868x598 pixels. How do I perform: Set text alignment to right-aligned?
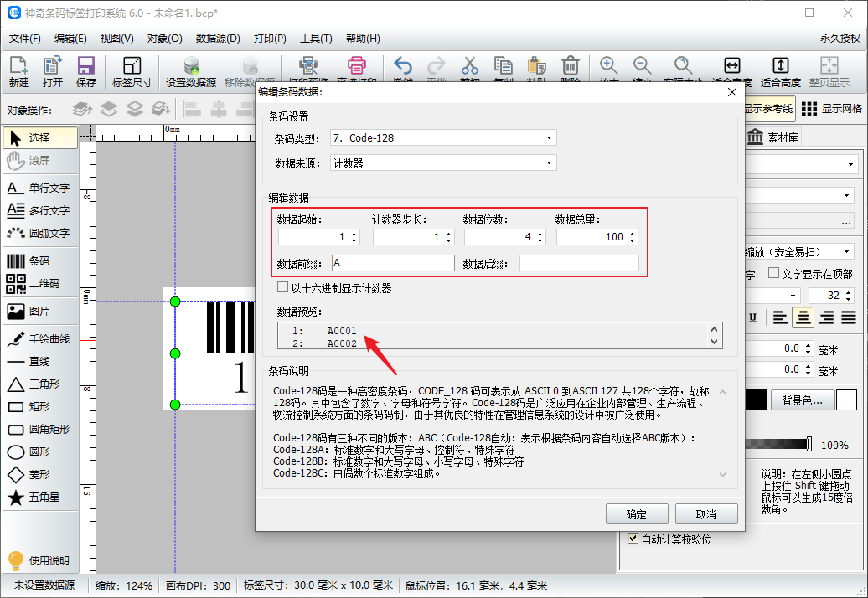point(826,317)
